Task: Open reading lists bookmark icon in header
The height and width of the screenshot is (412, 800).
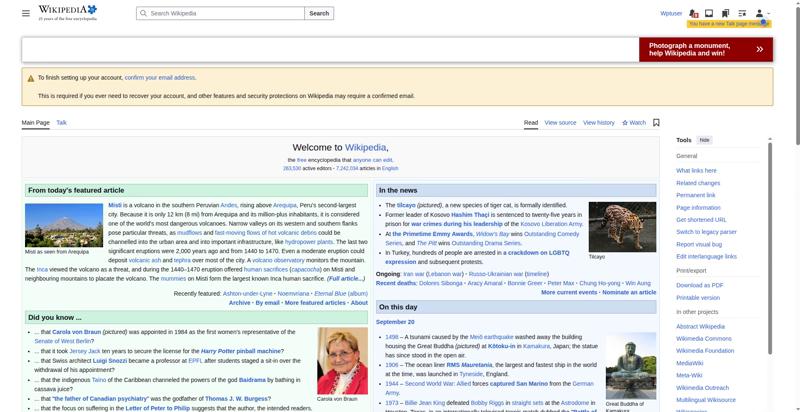Action: [725, 13]
